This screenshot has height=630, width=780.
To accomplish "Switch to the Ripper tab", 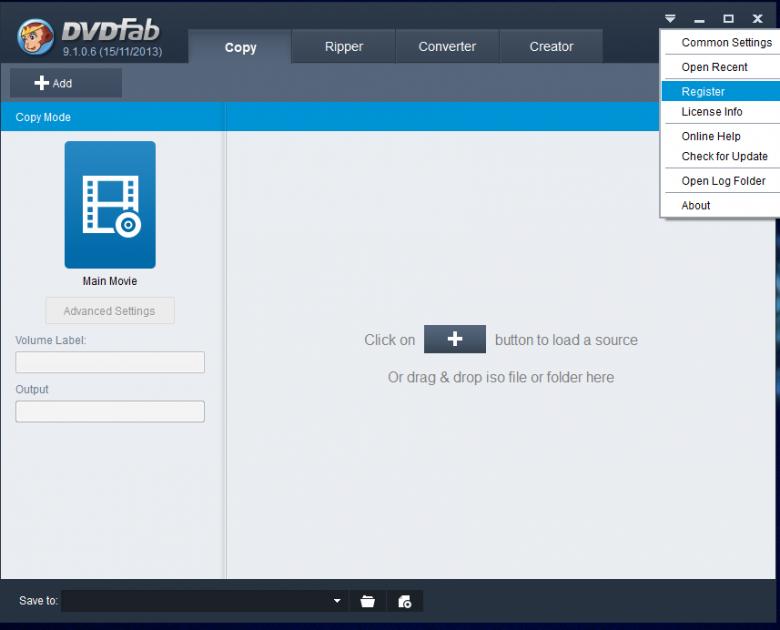I will click(344, 46).
